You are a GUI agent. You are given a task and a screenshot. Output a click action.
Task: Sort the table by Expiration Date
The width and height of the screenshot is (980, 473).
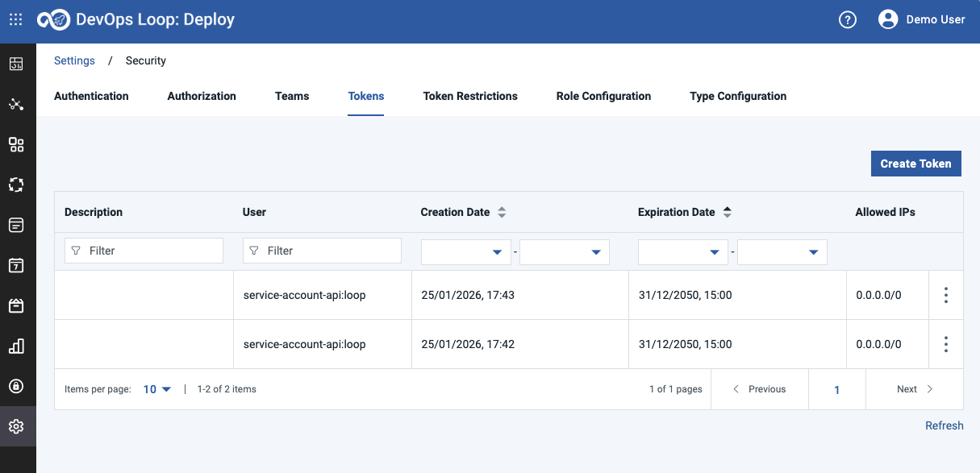[x=727, y=213]
